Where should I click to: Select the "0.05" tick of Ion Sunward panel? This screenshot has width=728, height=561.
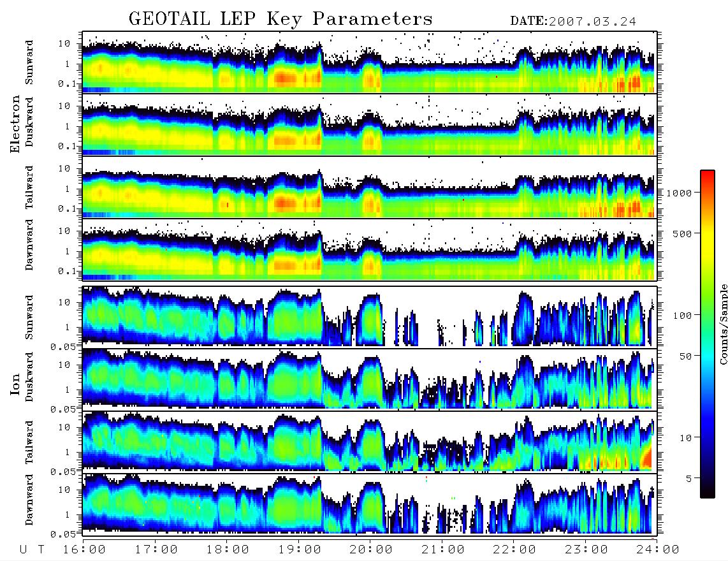coord(63,346)
